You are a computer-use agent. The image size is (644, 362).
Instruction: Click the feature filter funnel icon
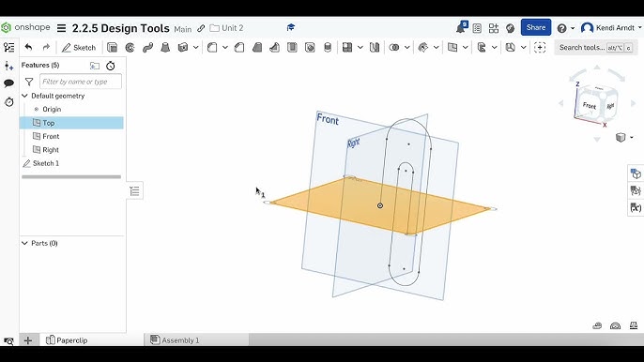pyautogui.click(x=29, y=82)
